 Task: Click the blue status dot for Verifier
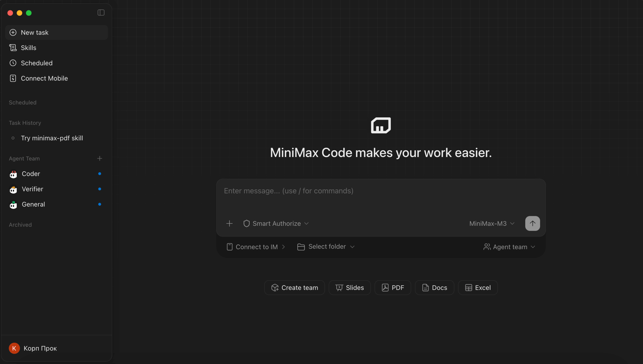(x=100, y=189)
